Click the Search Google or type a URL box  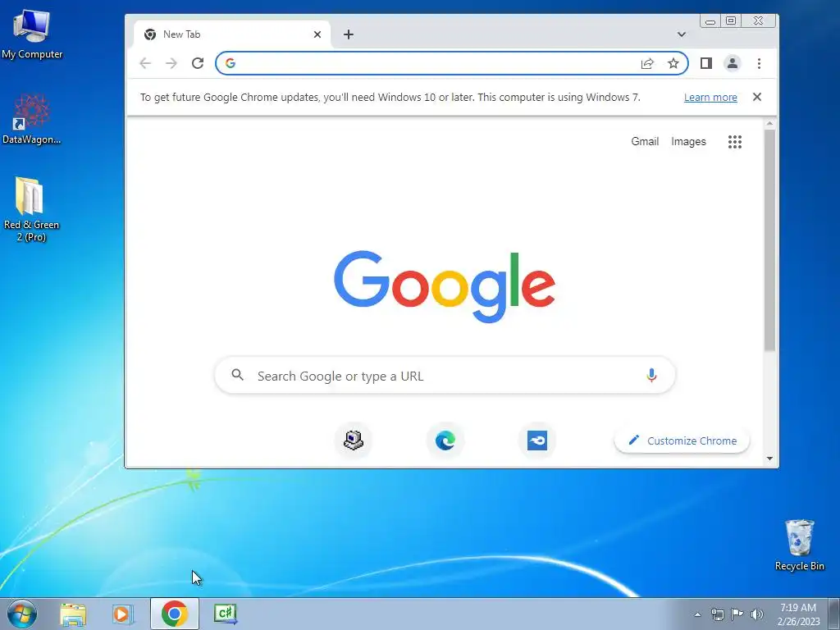click(445, 375)
